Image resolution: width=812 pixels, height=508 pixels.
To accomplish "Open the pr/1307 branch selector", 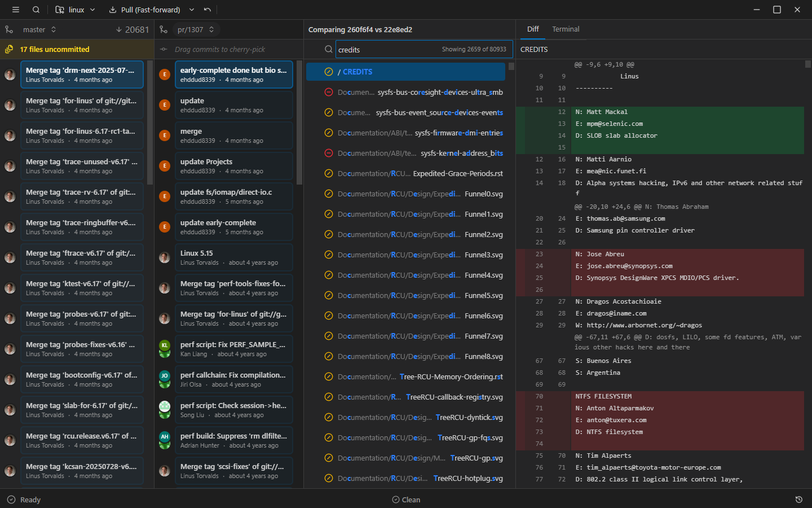I will click(x=195, y=29).
